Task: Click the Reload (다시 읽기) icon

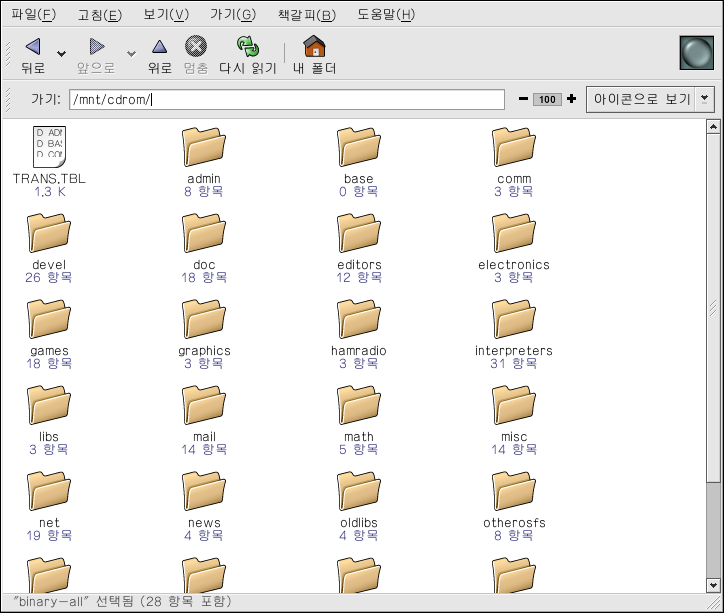Action: (247, 47)
